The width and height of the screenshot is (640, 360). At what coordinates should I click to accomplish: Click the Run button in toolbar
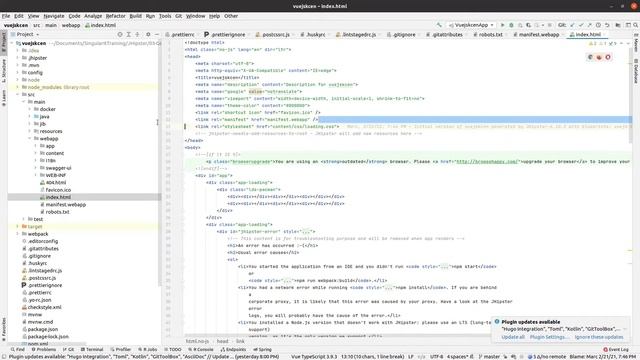[502, 25]
